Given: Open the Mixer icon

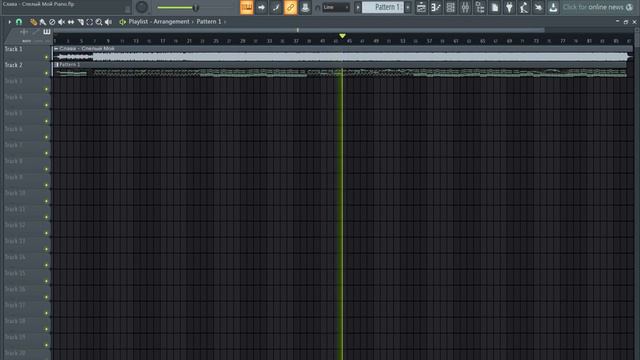Looking at the screenshot, I should pyautogui.click(x=465, y=7).
